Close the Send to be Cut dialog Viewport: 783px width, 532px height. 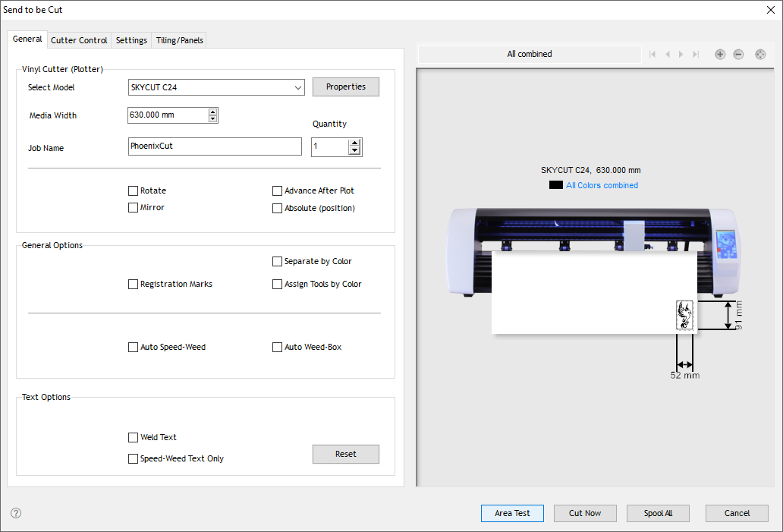[771, 10]
